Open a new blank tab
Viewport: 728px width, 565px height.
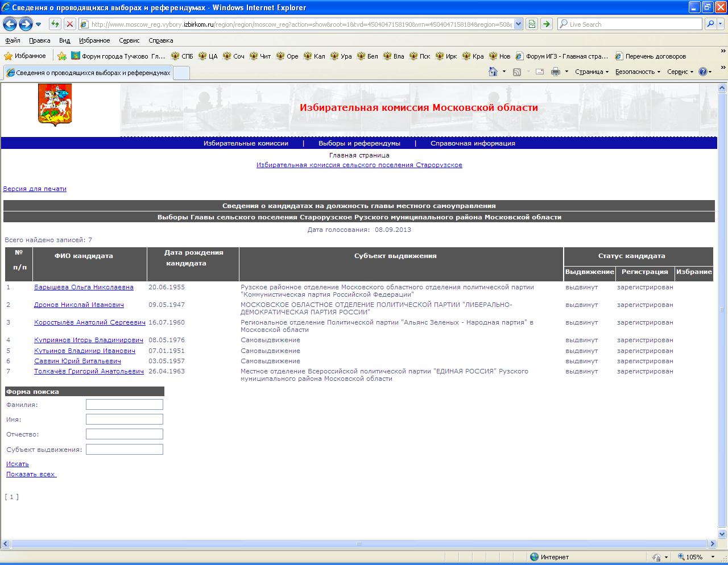click(181, 73)
